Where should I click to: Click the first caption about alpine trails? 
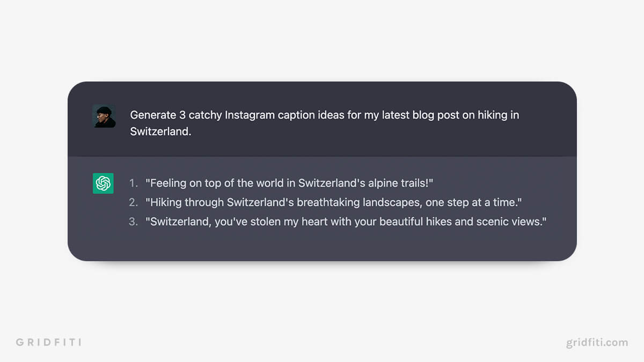point(289,183)
